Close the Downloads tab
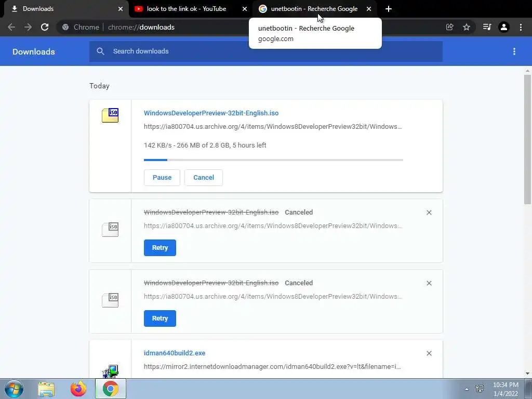The height and width of the screenshot is (399, 532). tap(121, 9)
